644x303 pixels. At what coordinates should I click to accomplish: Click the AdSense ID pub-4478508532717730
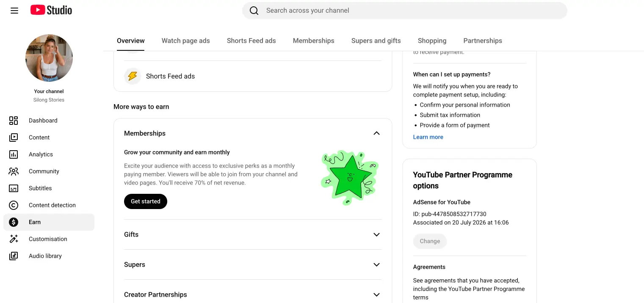[x=450, y=214]
